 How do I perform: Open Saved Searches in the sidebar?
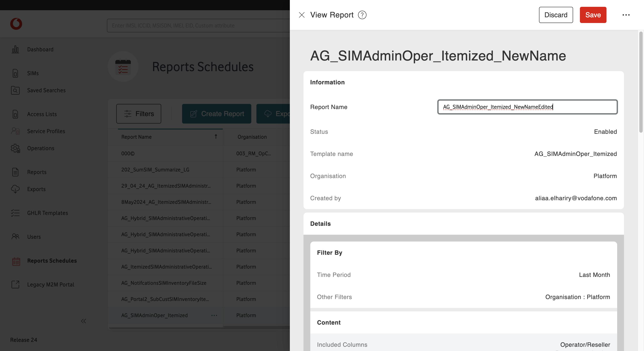coord(46,90)
